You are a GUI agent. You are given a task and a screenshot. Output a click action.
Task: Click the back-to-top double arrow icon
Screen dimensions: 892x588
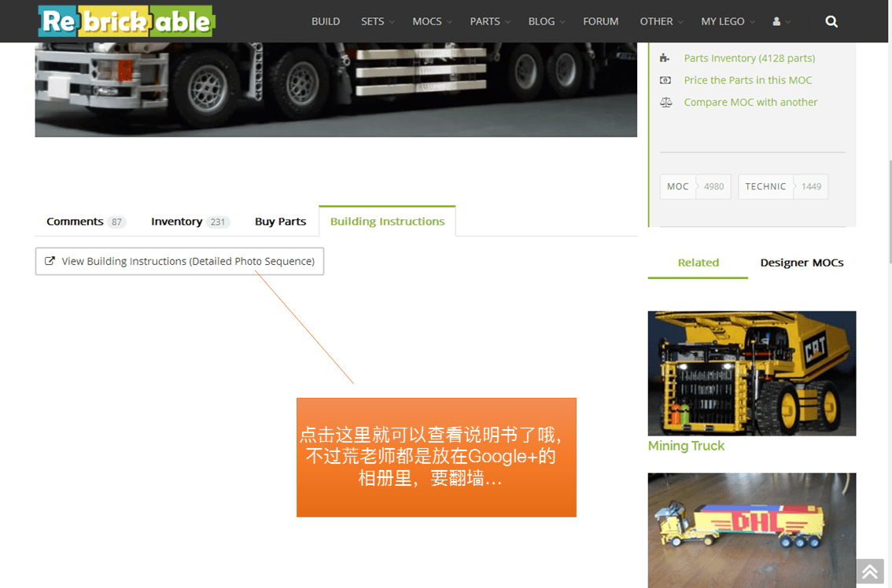870,571
